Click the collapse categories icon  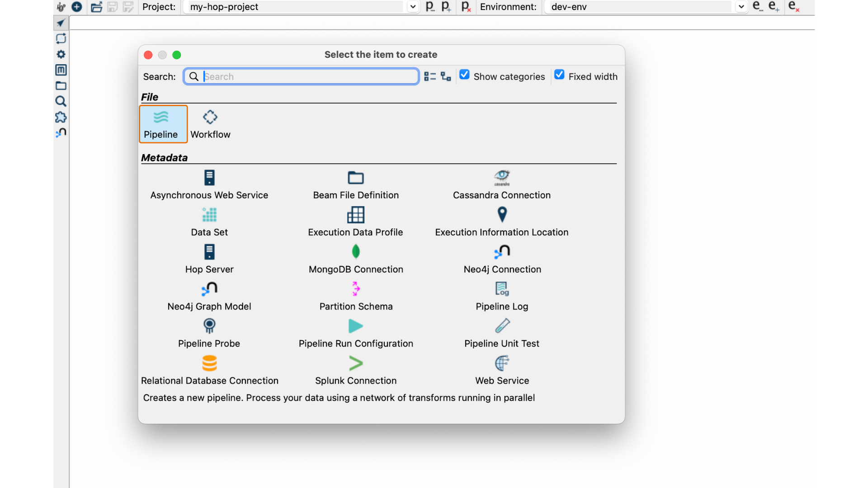click(430, 76)
